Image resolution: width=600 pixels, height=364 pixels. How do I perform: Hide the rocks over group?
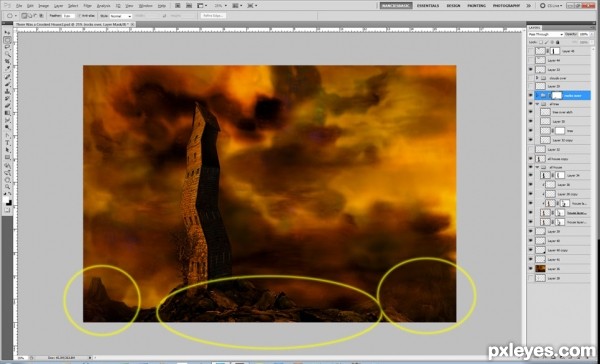coord(530,95)
